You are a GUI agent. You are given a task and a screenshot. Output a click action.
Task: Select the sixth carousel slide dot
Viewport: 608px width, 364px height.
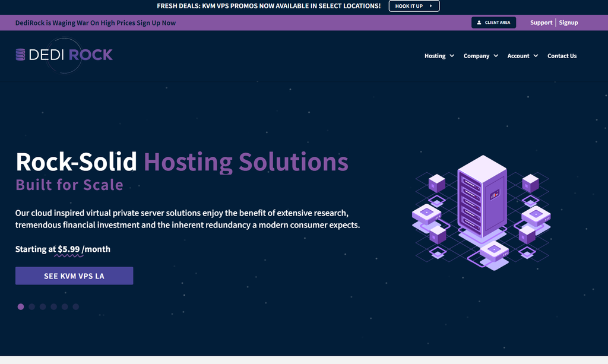click(75, 306)
